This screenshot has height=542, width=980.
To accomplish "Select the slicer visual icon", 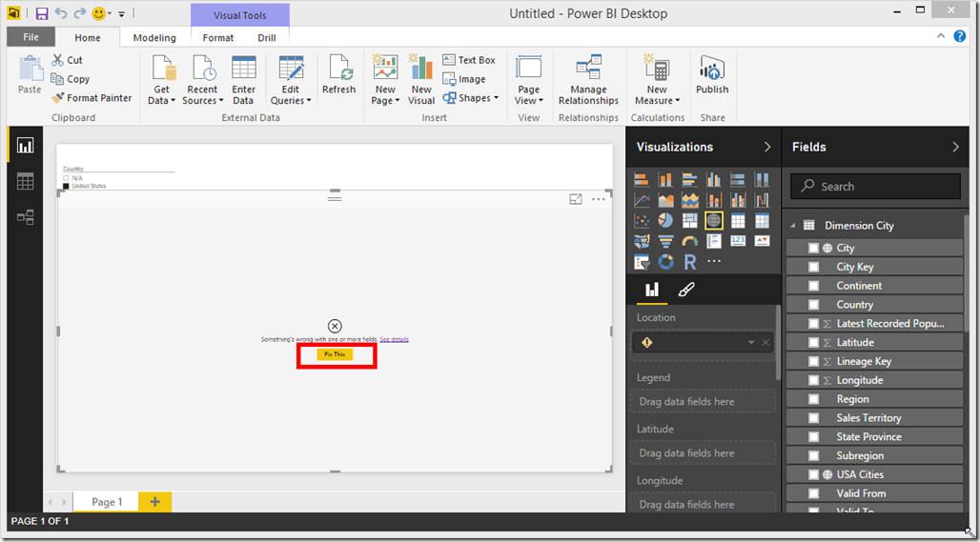I will [x=642, y=262].
